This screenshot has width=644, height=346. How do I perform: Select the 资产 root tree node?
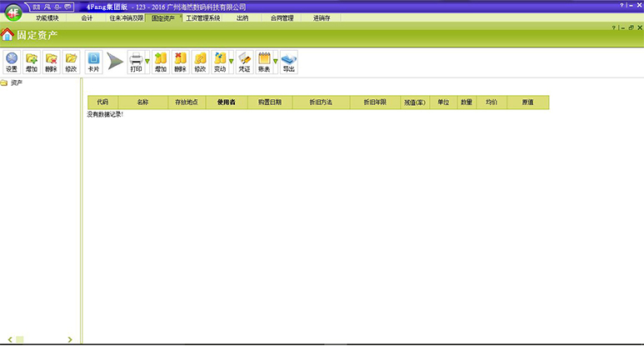(x=16, y=83)
